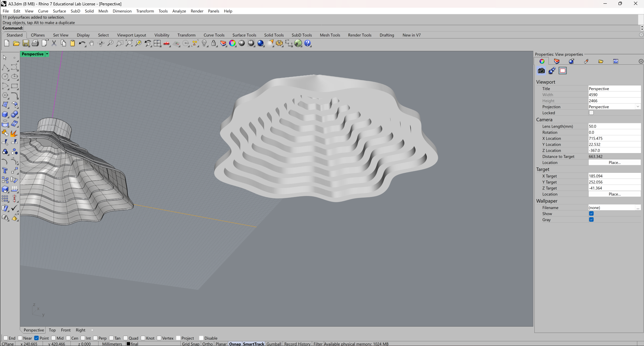Browse wallpaper filename with ellipsis button
Screen dimensions: 644x346
(638, 208)
